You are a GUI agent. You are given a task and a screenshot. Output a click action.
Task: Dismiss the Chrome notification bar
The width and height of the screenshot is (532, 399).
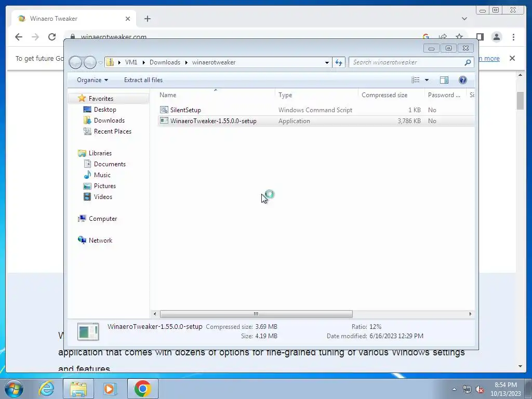[x=512, y=58]
